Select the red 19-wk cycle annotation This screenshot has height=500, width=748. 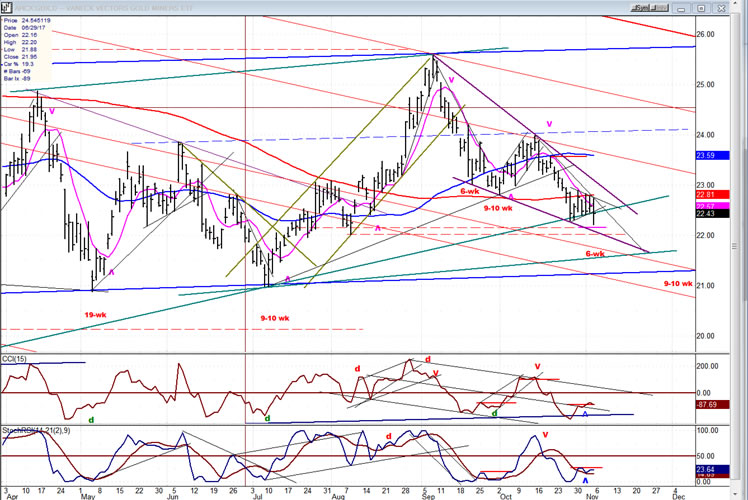[96, 314]
